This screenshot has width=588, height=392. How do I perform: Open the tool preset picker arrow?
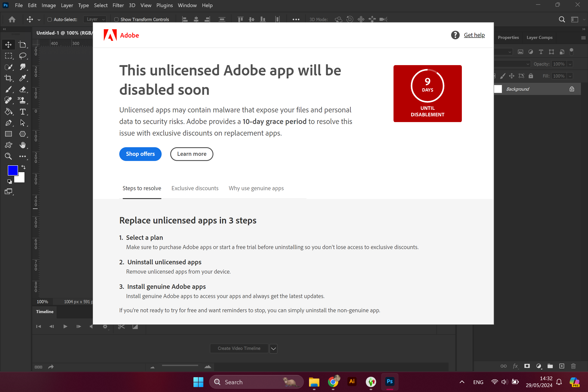[x=39, y=20]
